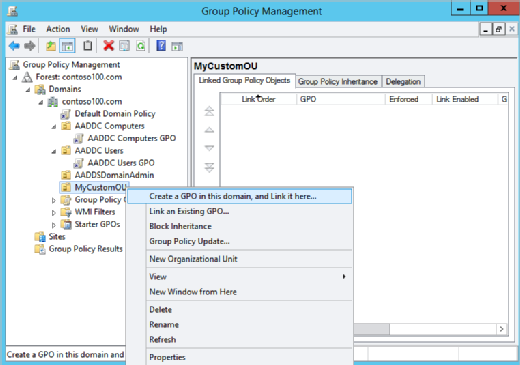Click the AADDSDomainAdmin OU folder icon
The image size is (520, 365).
pyautogui.click(x=66, y=175)
